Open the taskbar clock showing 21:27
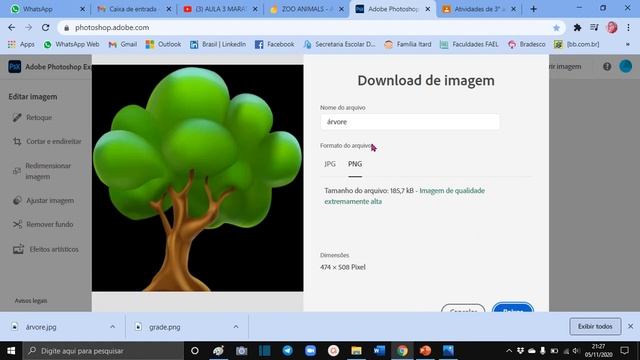 598,351
